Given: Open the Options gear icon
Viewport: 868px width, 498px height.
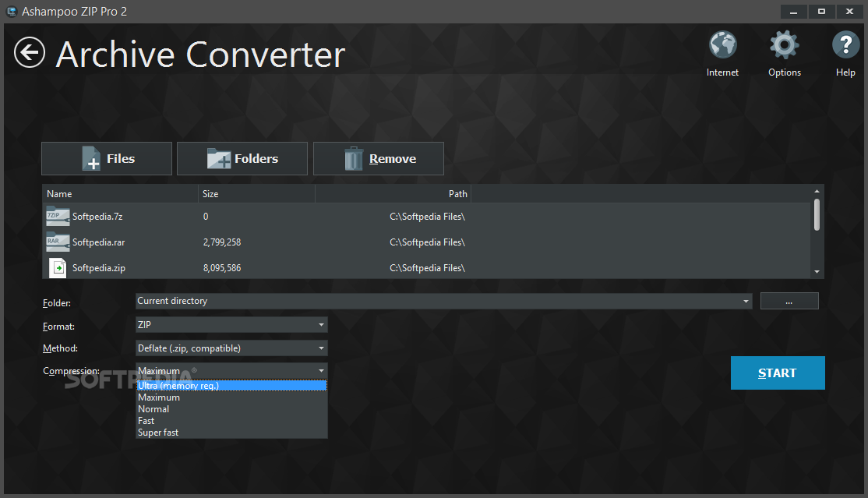Looking at the screenshot, I should 784,45.
